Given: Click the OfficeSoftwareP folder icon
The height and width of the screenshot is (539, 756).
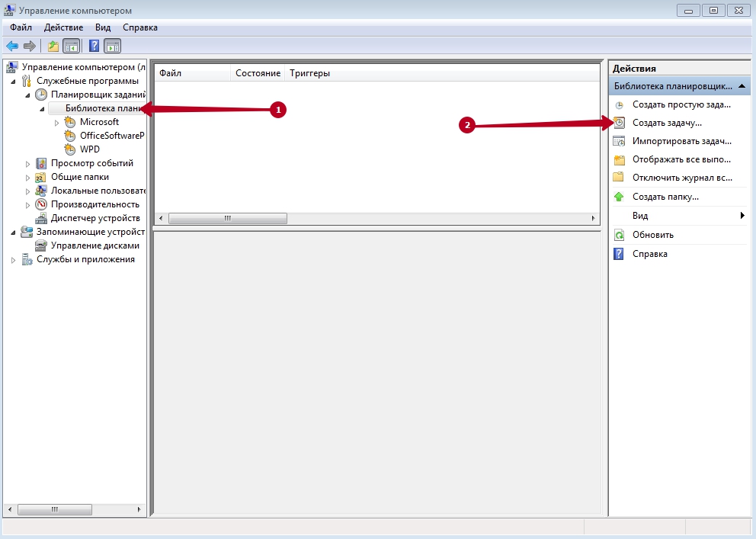Looking at the screenshot, I should 70,136.
